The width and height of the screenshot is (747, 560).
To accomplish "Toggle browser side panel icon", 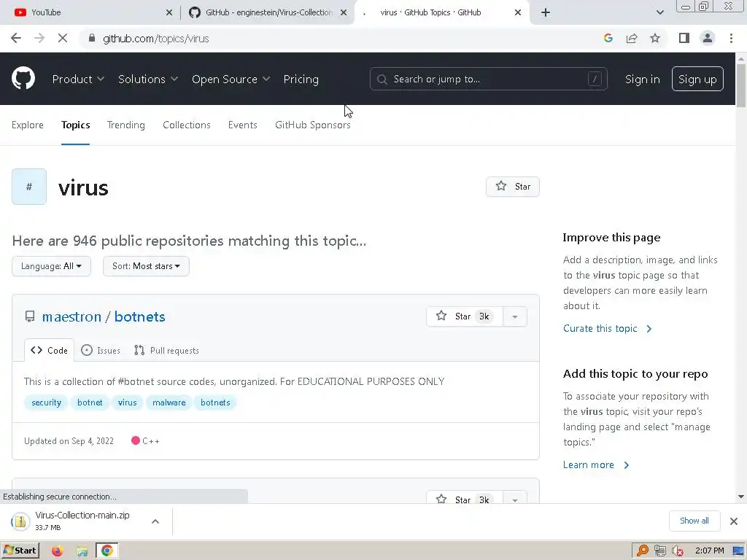I will pyautogui.click(x=684, y=38).
